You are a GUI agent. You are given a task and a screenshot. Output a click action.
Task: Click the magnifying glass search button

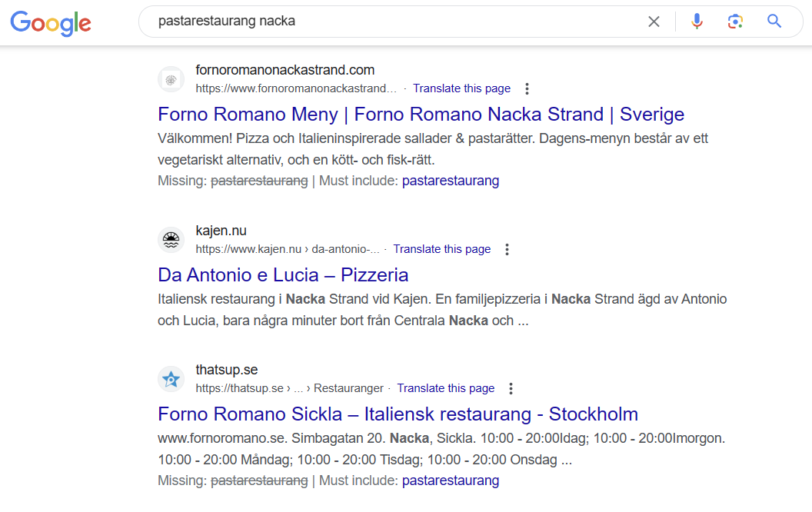click(x=774, y=22)
